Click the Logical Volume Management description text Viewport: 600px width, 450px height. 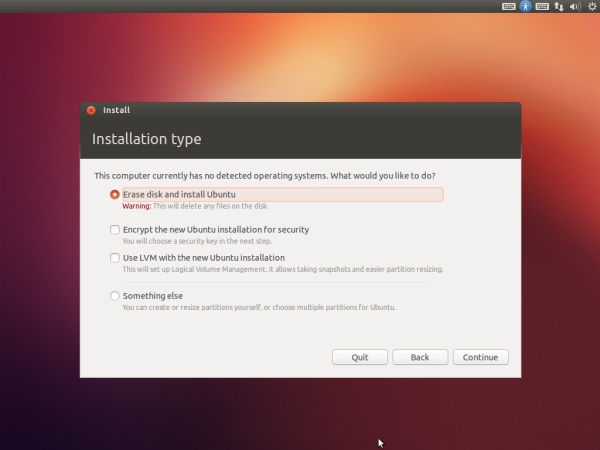[282, 269]
